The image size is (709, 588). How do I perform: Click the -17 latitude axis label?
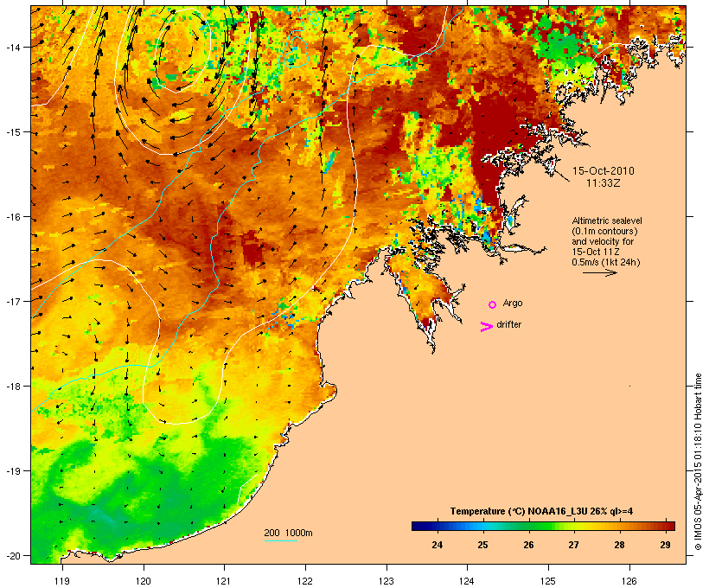[12, 301]
